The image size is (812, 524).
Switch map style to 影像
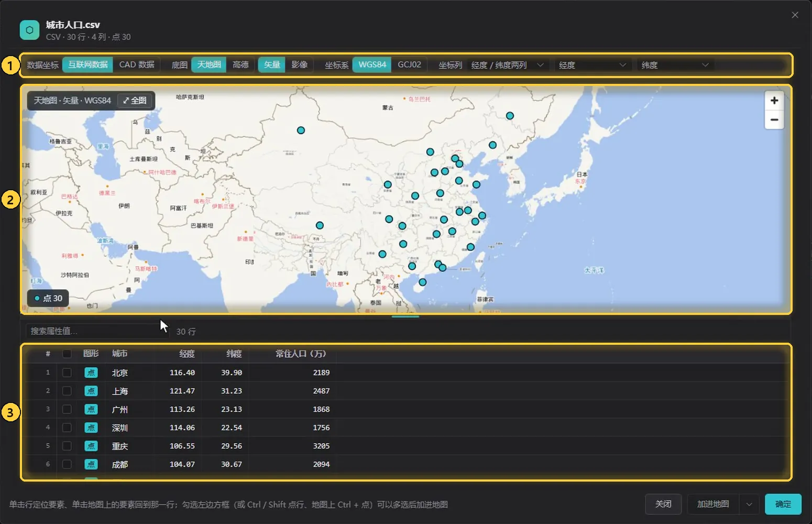pyautogui.click(x=300, y=64)
